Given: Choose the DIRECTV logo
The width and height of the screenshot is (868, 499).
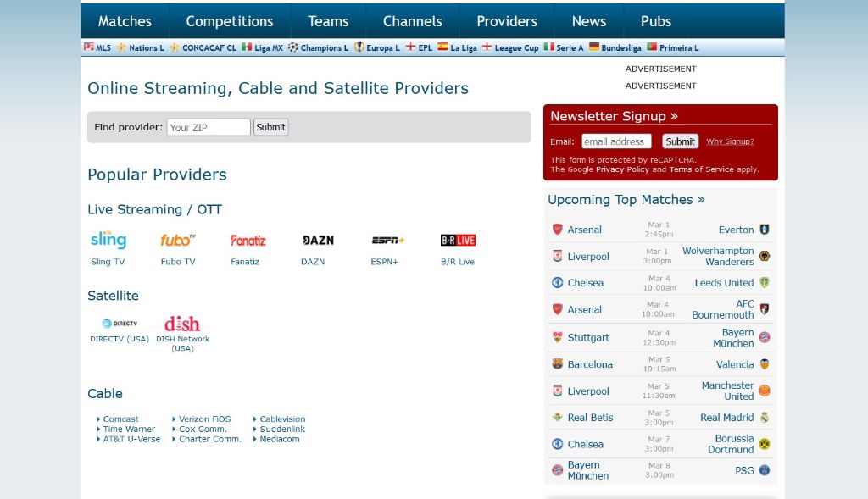Looking at the screenshot, I should (120, 323).
